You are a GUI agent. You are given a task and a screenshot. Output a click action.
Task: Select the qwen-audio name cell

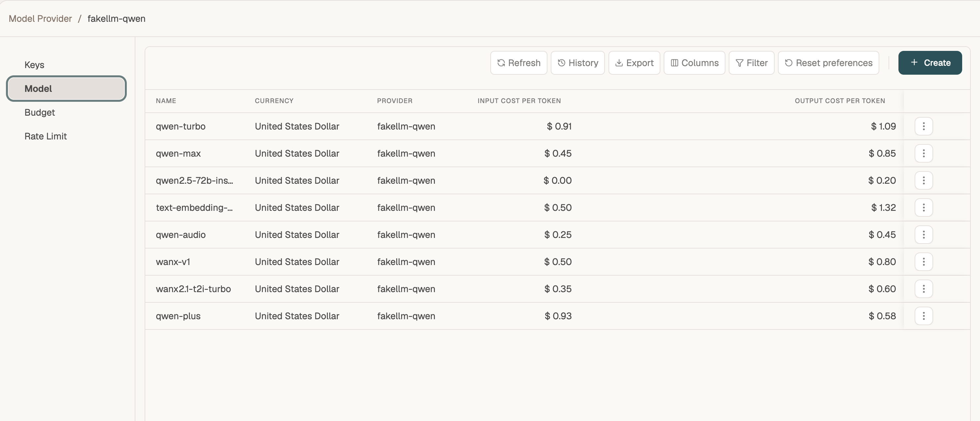(x=181, y=235)
